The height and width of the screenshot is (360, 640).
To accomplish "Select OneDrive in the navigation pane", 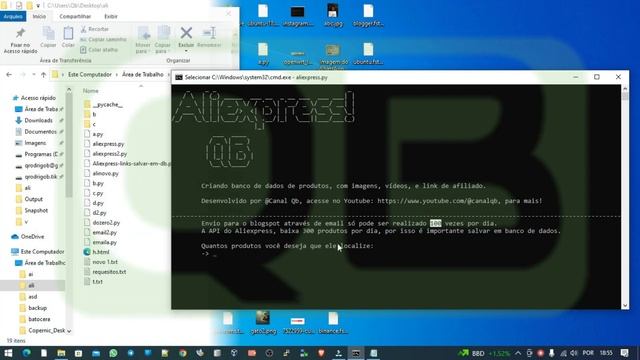I will 32,237.
